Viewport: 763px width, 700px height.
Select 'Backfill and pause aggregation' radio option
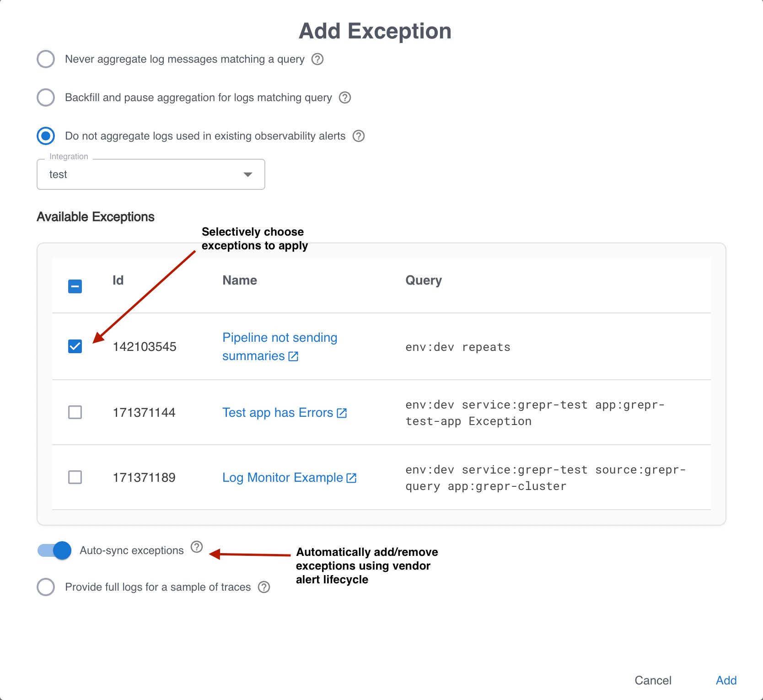pos(46,97)
